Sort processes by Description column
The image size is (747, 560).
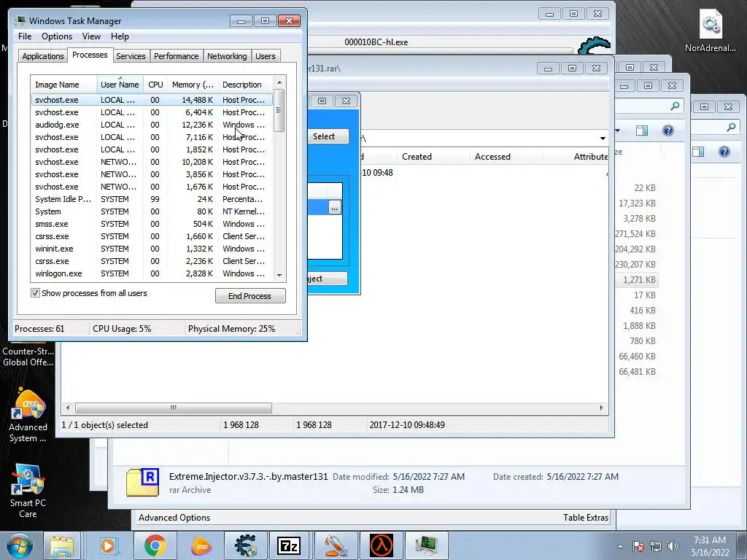pos(246,85)
